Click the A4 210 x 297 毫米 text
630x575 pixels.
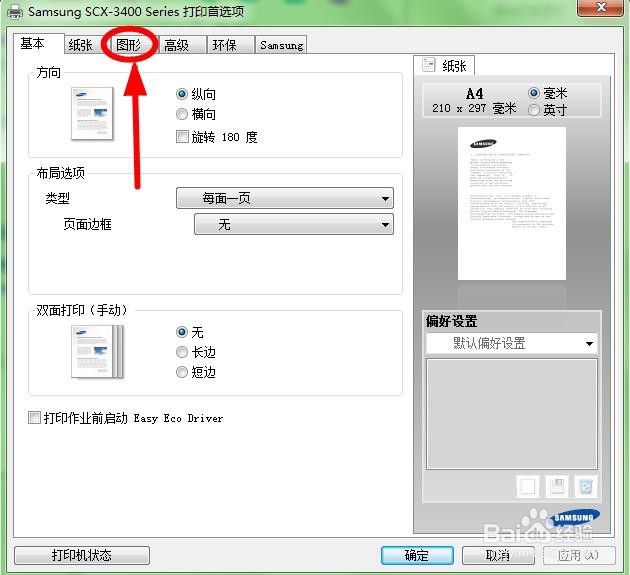pyautogui.click(x=474, y=101)
